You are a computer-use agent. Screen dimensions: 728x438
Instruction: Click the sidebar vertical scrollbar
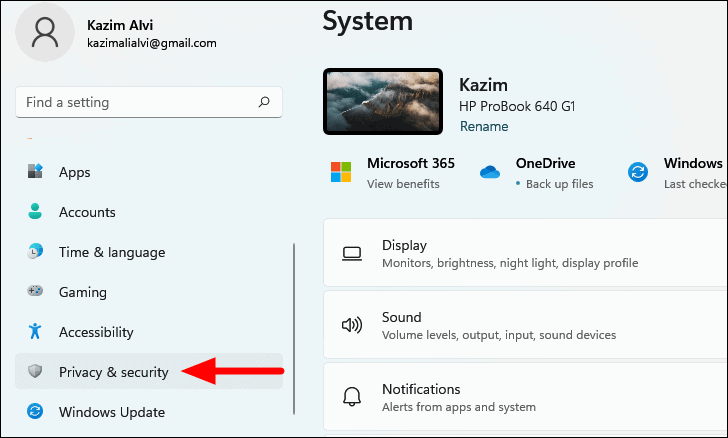pos(294,329)
